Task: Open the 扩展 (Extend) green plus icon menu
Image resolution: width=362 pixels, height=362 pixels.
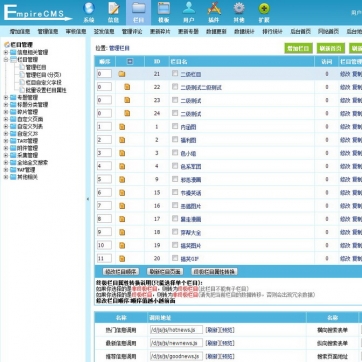Action: tap(264, 12)
